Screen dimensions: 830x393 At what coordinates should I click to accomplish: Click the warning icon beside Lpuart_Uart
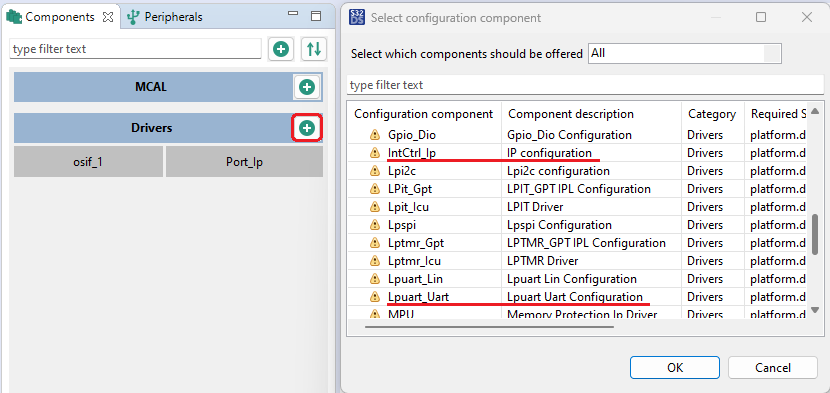pyautogui.click(x=375, y=297)
